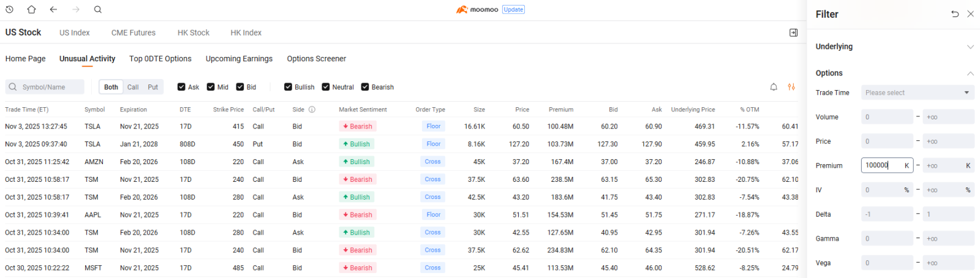Open the Unusual Activity tab

click(x=87, y=59)
